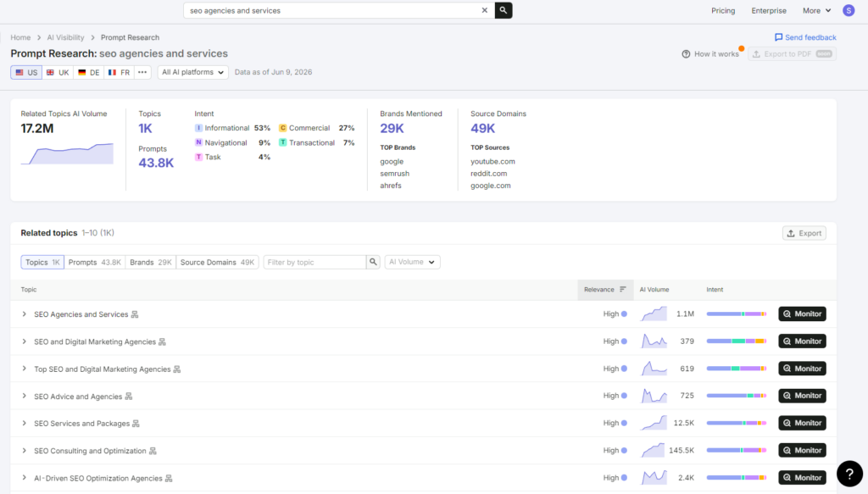
Task: Click intent color bar for SEO Services and Packages
Action: [737, 423]
